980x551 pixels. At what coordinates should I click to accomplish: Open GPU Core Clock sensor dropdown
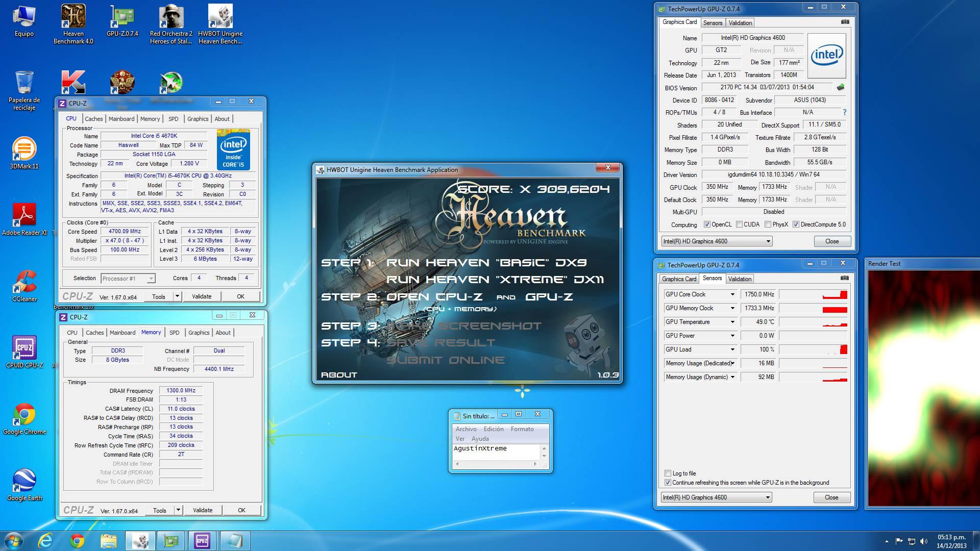[x=732, y=294]
